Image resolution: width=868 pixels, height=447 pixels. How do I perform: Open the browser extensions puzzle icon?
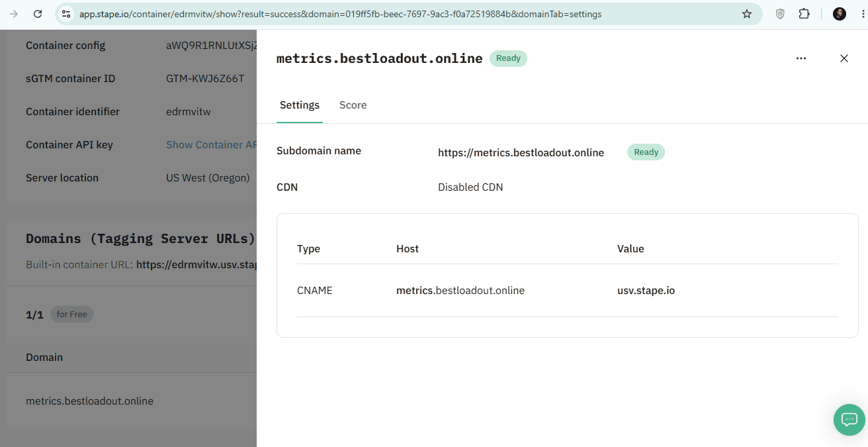click(804, 14)
